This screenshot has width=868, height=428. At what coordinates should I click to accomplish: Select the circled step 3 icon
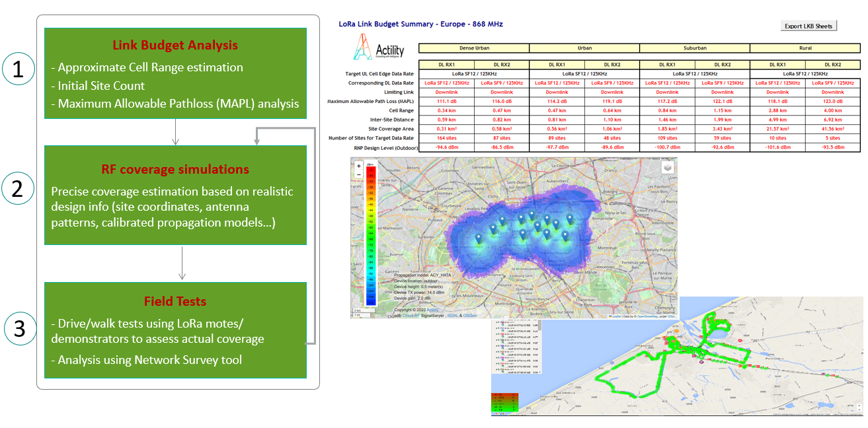(19, 329)
